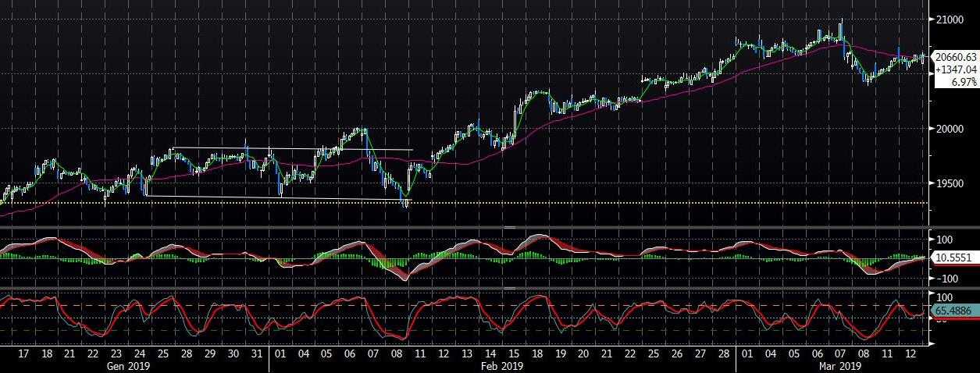
Task: Click the 6.97% percent change value
Action: tap(963, 82)
